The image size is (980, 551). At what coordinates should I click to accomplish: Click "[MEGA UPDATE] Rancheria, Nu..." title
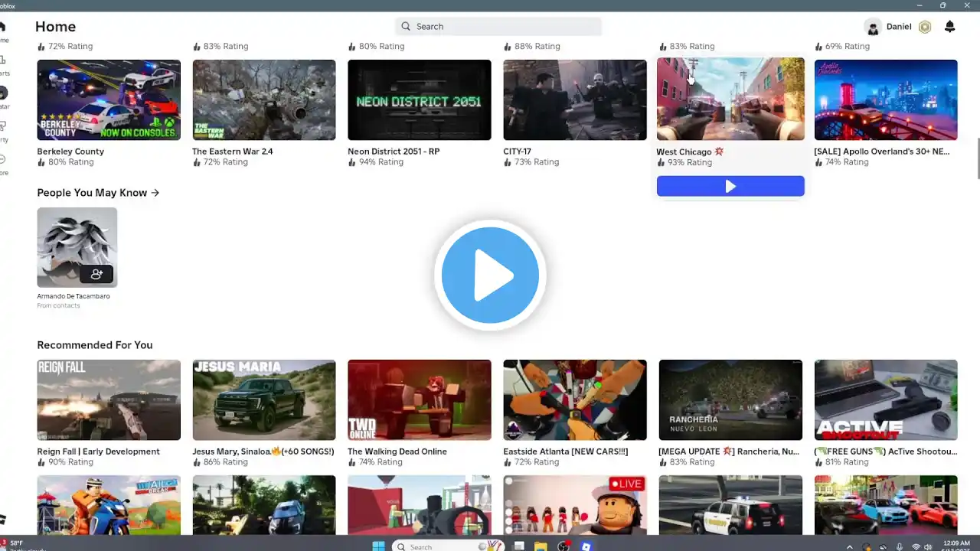click(x=729, y=452)
